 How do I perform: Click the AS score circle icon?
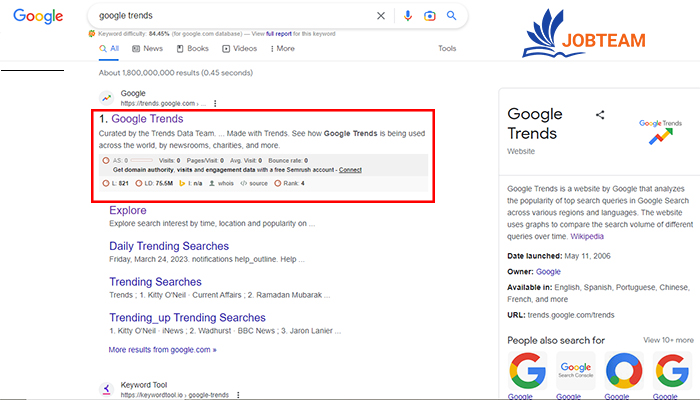[106, 160]
